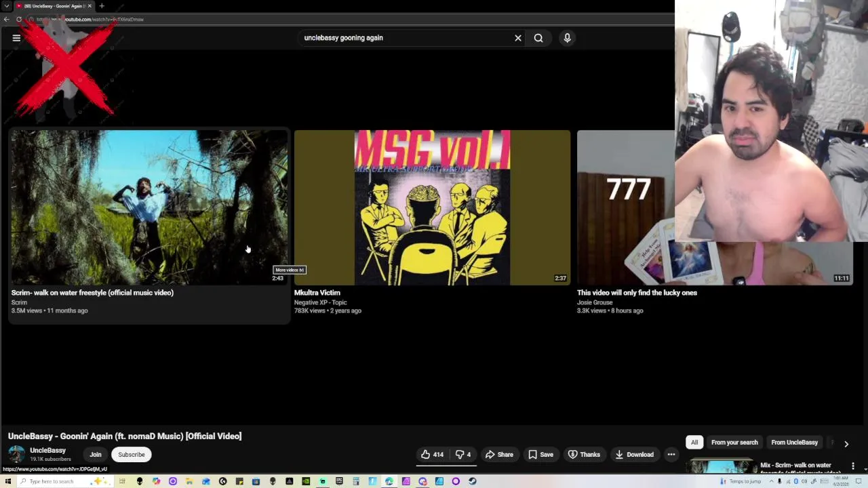
Task: Open the YouTube hamburger guide menu
Action: point(16,38)
